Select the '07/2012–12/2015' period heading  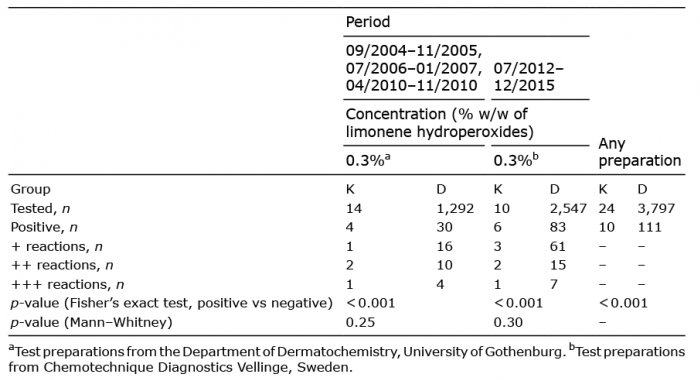click(529, 77)
